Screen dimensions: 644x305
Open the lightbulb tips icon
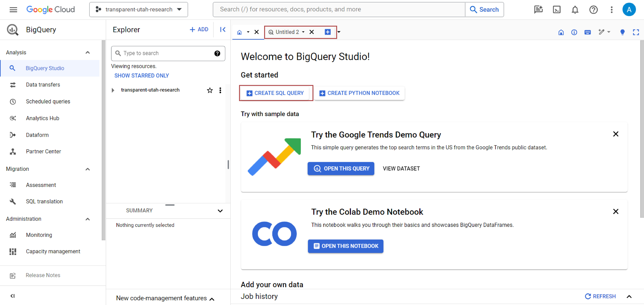pyautogui.click(x=622, y=32)
